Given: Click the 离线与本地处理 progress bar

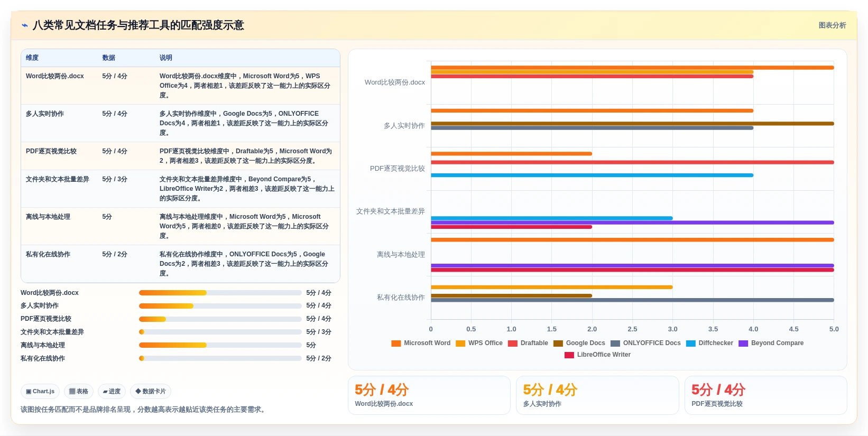Looking at the screenshot, I should [220, 345].
